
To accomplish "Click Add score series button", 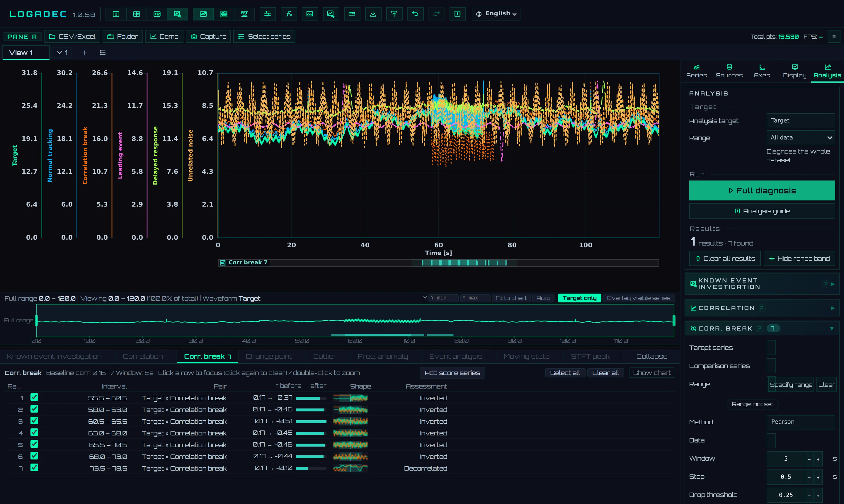I will pyautogui.click(x=452, y=372).
